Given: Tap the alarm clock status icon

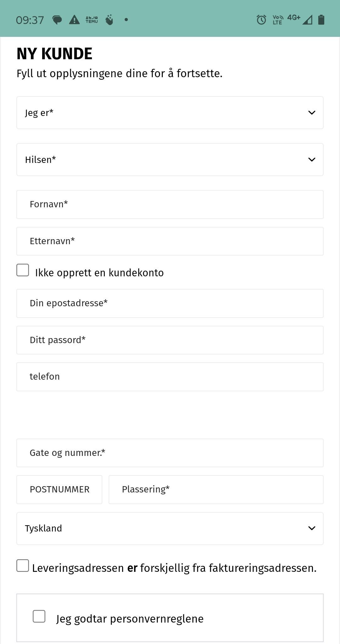Looking at the screenshot, I should pyautogui.click(x=261, y=20).
